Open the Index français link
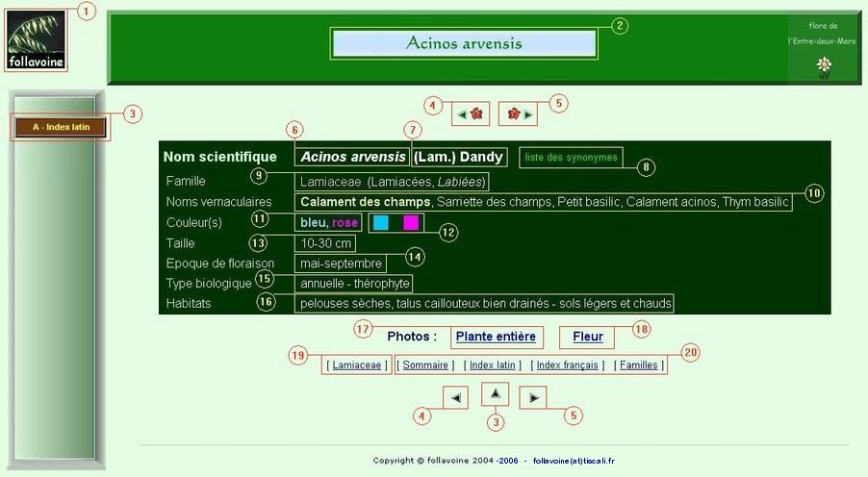The height and width of the screenshot is (477, 868). point(568,365)
